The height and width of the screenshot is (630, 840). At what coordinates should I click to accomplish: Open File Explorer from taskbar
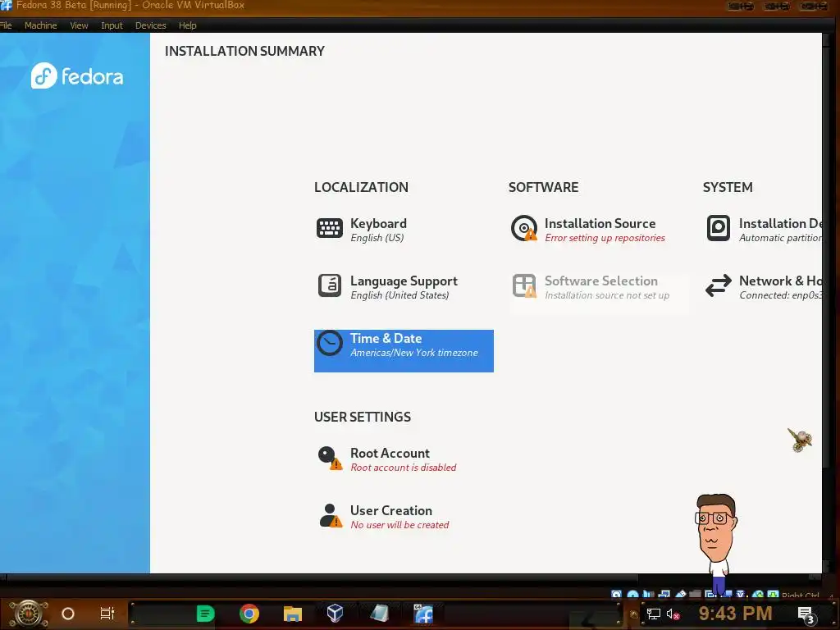tap(293, 614)
